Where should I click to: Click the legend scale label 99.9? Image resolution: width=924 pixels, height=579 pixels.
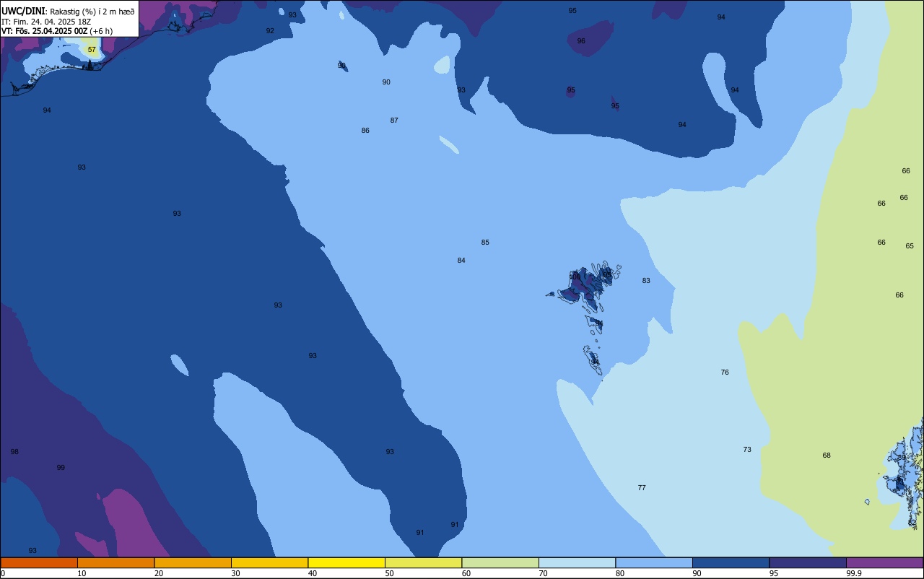(854, 573)
